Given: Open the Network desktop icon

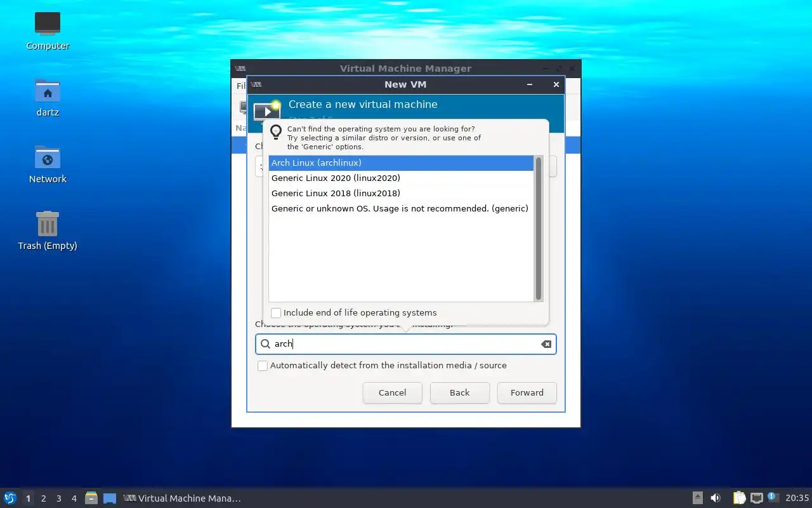Looking at the screenshot, I should tap(48, 164).
